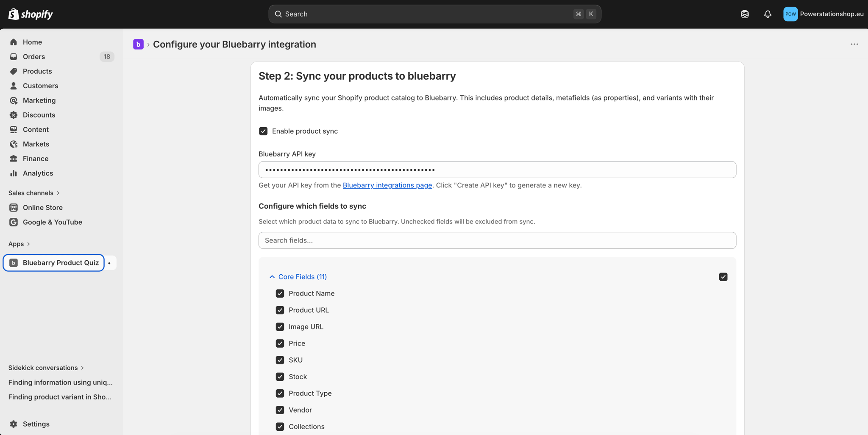Click the Bluebarry Product Quiz app icon
This screenshot has width=868, height=435.
coord(13,262)
